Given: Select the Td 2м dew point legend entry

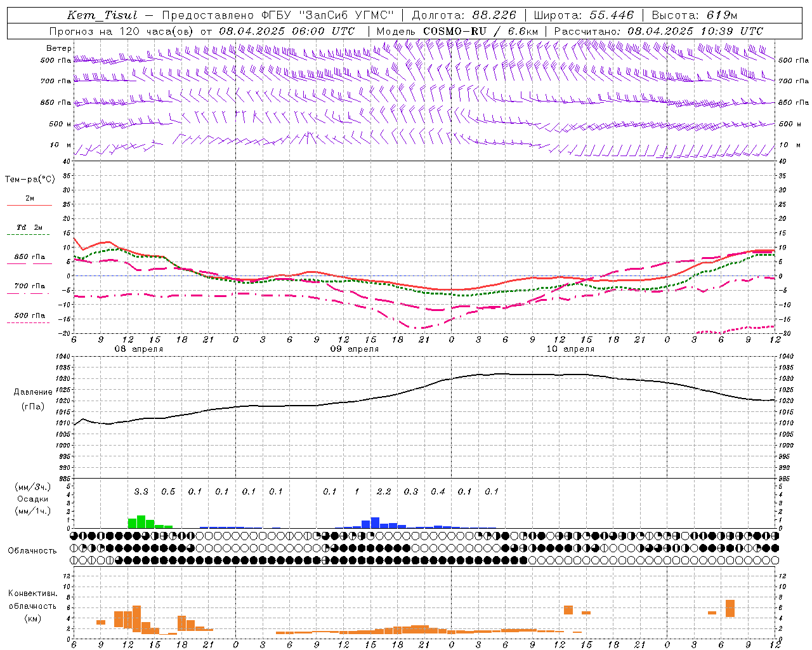Looking at the screenshot, I should (x=30, y=227).
